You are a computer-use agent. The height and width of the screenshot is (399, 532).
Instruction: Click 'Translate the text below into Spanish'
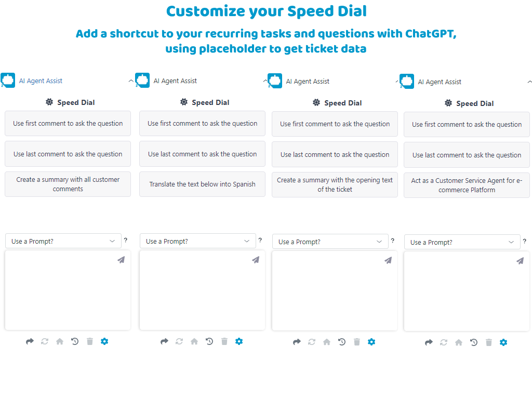coord(202,184)
